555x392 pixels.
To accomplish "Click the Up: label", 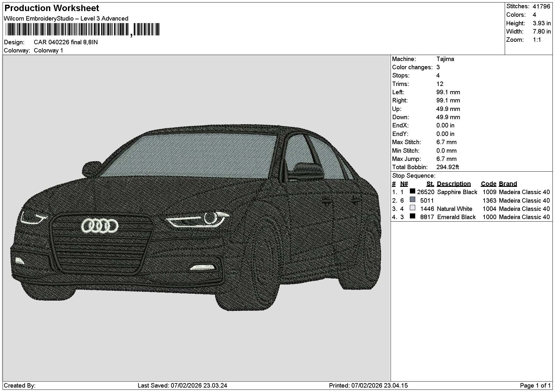I will [x=397, y=109].
